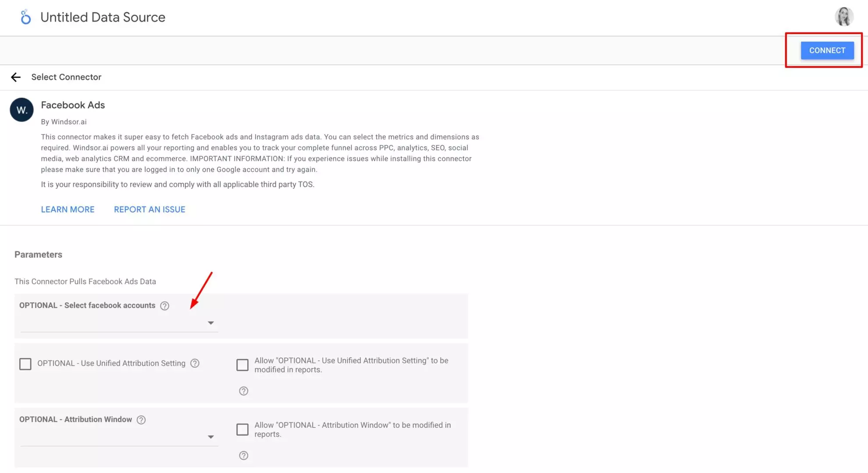Image resolution: width=868 pixels, height=473 pixels.
Task: Click the Untitled Data Source title to rename
Action: pos(103,17)
